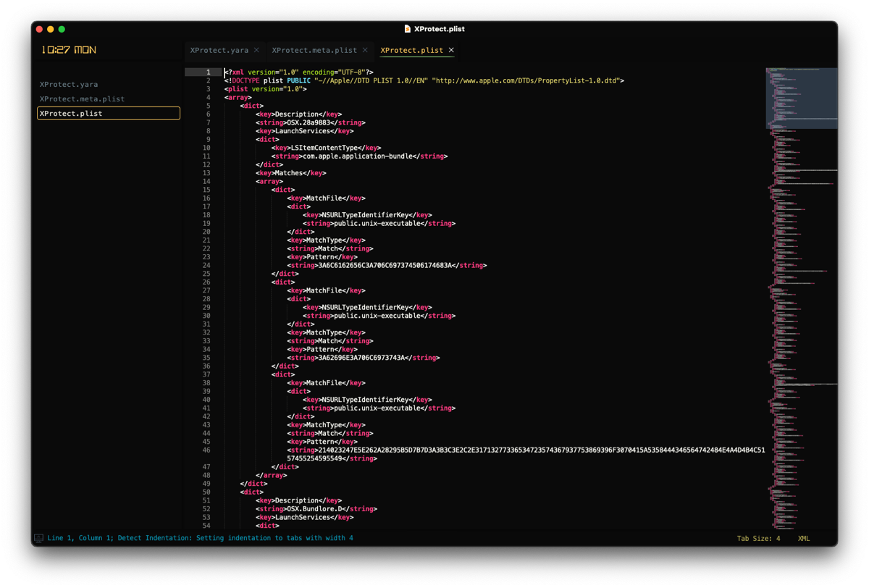869x588 pixels.
Task: Click line number 1 in the gutter
Action: click(208, 72)
